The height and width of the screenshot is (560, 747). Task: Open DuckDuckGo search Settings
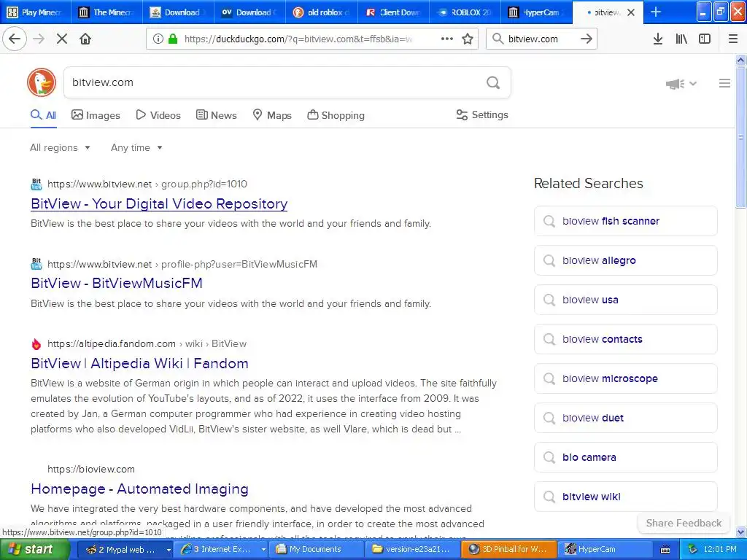pos(482,114)
